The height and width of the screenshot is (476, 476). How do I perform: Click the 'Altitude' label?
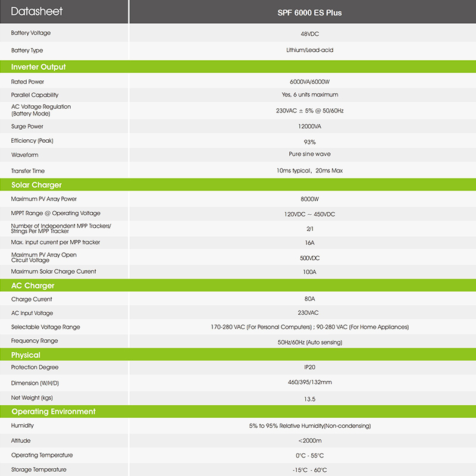point(21,440)
